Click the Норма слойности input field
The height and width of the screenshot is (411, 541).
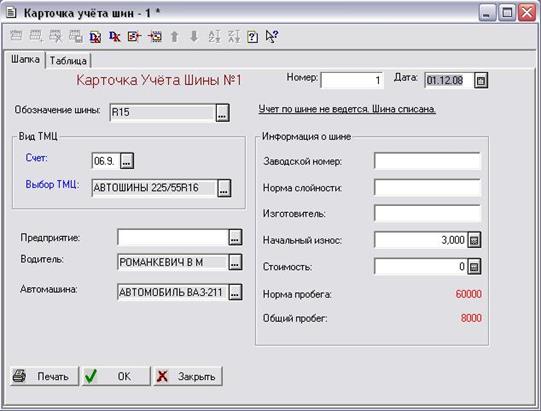pos(427,187)
